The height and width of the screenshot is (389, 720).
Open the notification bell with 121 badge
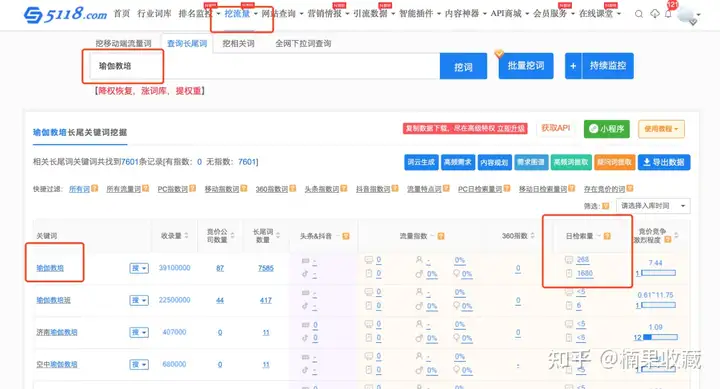669,13
